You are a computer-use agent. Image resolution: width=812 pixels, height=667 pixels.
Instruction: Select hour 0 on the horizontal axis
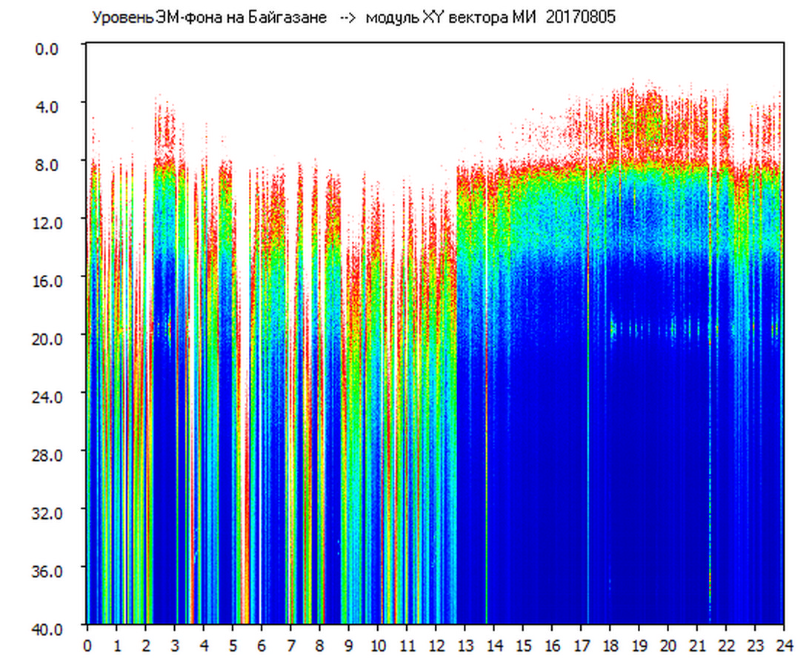tap(87, 645)
